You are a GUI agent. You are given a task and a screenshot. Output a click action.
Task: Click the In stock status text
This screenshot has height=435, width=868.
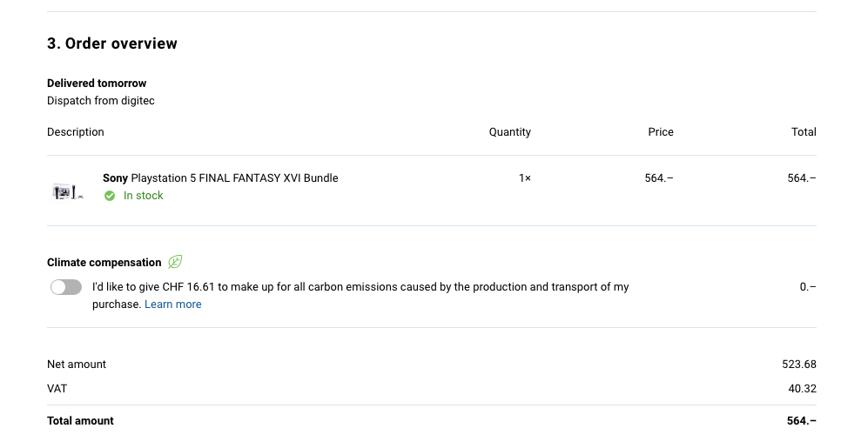click(144, 196)
